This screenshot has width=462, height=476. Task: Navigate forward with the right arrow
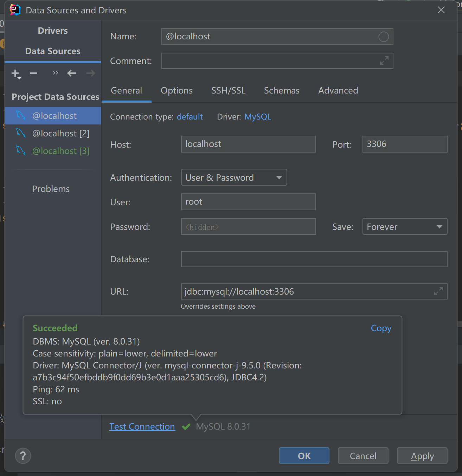(x=91, y=73)
